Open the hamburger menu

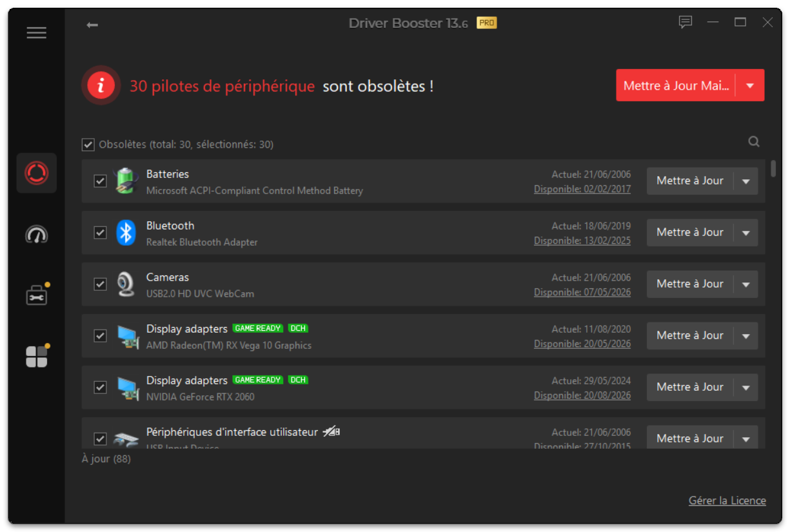click(36, 33)
